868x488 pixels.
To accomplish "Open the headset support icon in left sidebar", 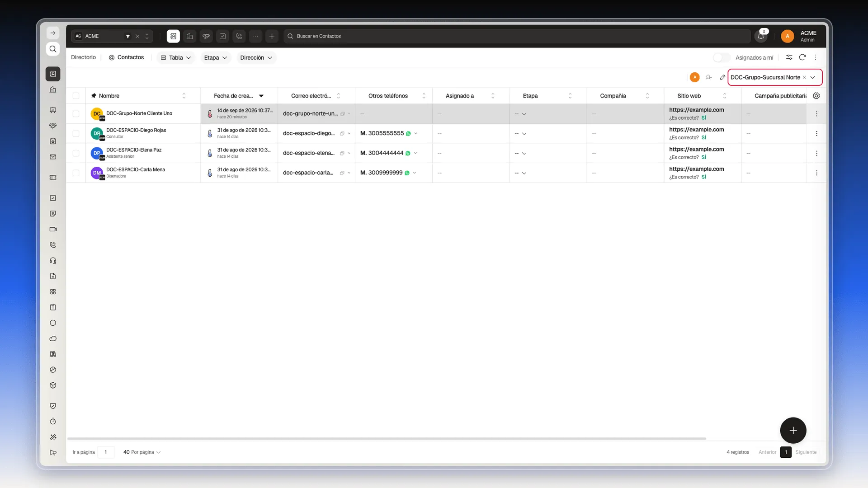I will pos(53,260).
